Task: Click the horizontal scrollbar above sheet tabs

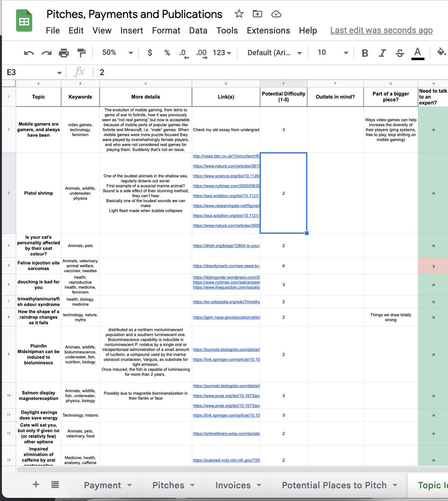Action: click(x=232, y=470)
